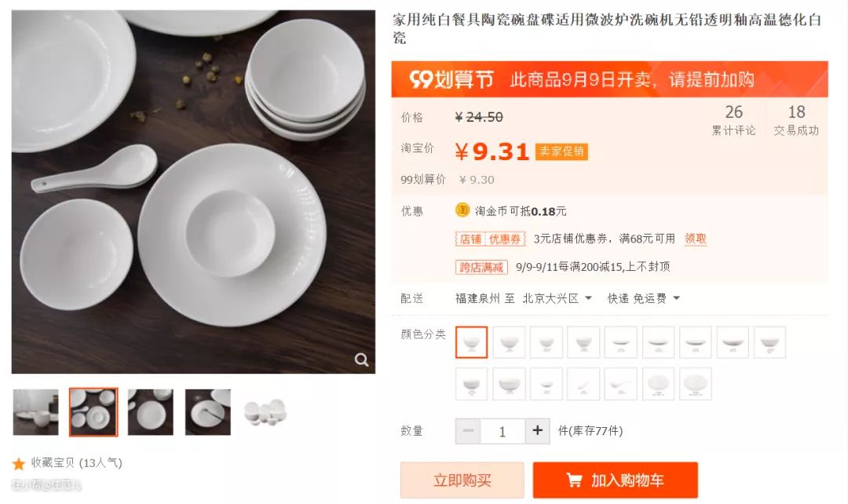Viewport: 848px width, 504px height.
Task: Choose the spoon variant with long handle
Action: 620,384
